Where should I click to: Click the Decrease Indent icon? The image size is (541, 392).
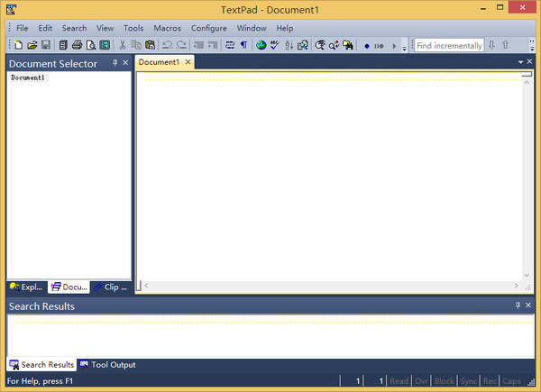[x=198, y=45]
